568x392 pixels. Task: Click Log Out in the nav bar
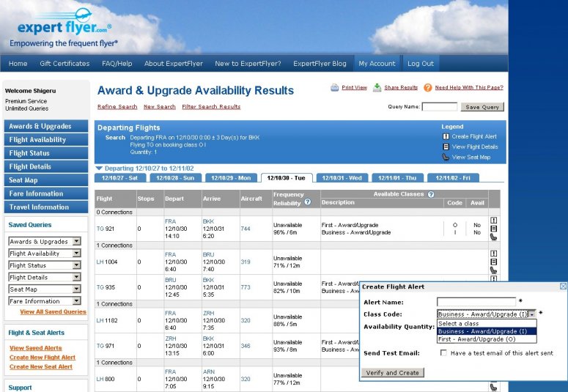click(x=421, y=64)
